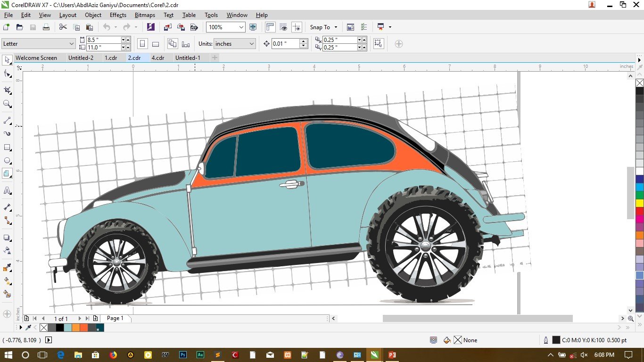
Task: Select the Artistic Media tool
Action: pos(7,134)
